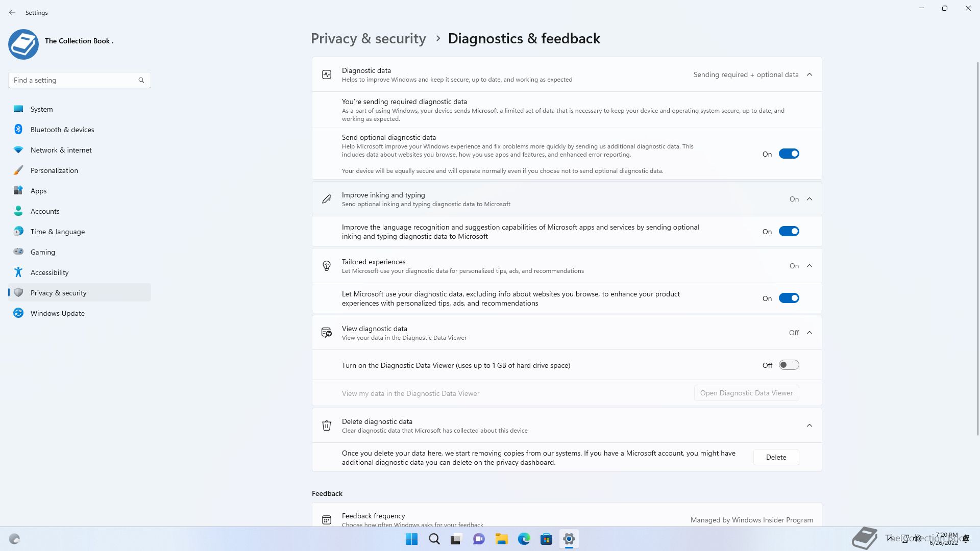This screenshot has width=980, height=551.
Task: Click 'View my data in the Diagnostic Data Viewer'
Action: pyautogui.click(x=410, y=393)
